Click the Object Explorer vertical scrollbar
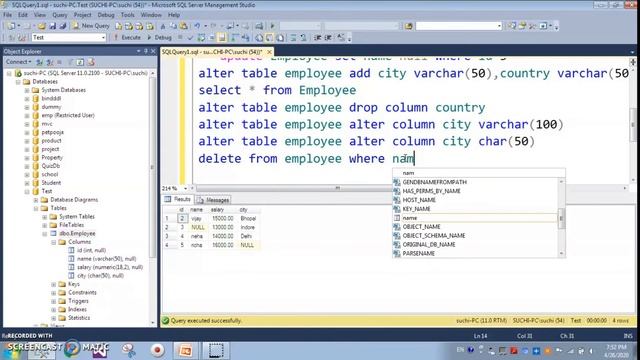The image size is (640, 360). tap(153, 198)
